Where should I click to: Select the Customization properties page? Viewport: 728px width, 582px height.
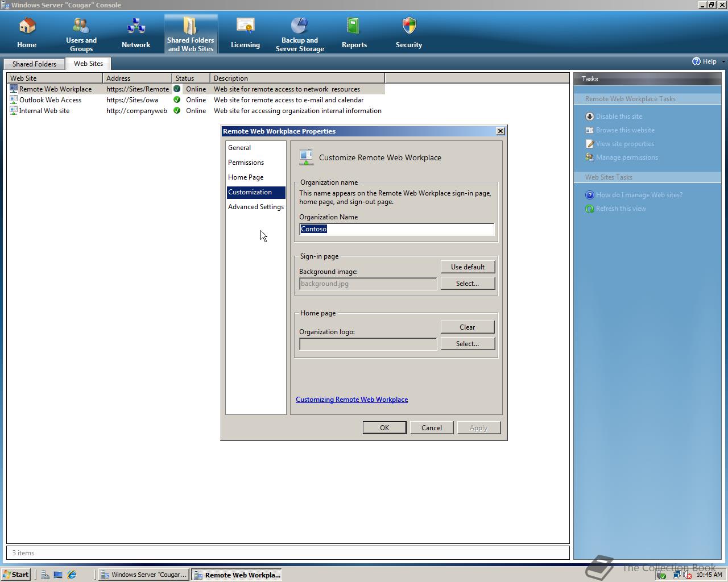[255, 192]
